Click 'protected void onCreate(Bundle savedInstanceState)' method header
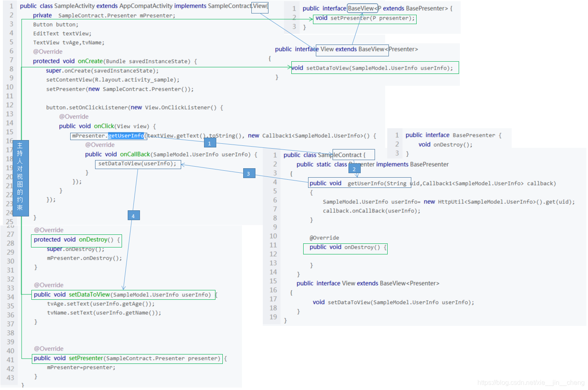Screen dimensions: 588x390 click(x=115, y=61)
